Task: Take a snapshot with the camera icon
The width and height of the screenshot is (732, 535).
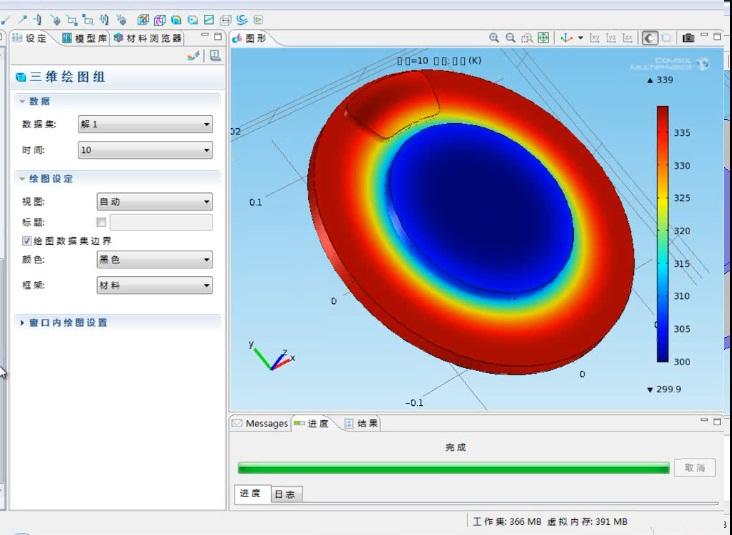Action: coord(688,38)
